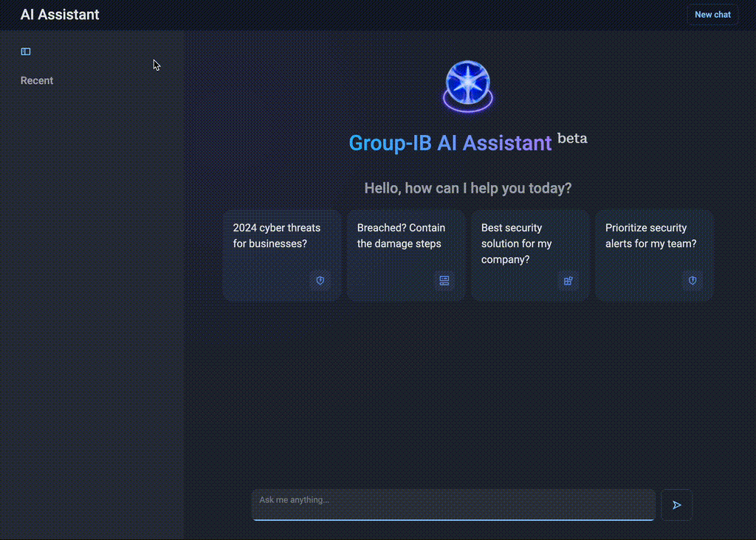Click the beta label next to the title

pos(572,137)
